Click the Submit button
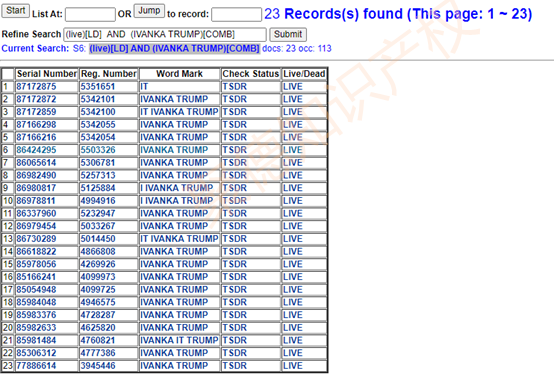The image size is (554, 377). pos(288,34)
